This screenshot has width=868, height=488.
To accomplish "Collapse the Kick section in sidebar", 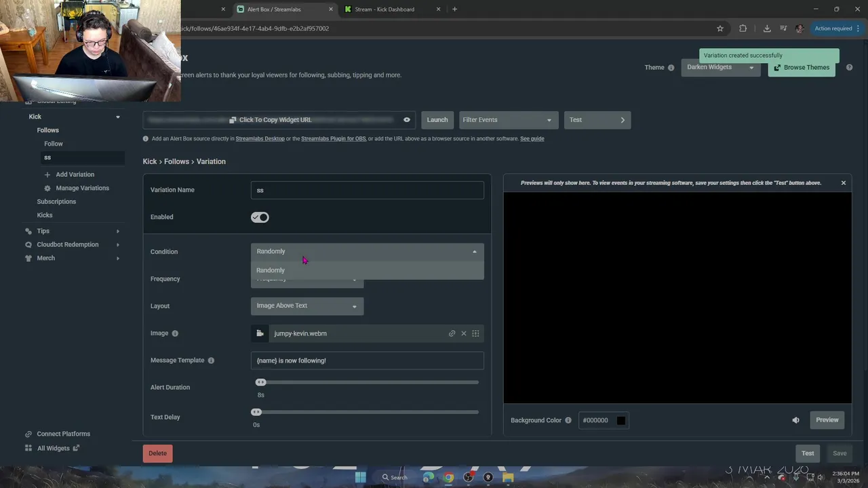I will coord(117,117).
